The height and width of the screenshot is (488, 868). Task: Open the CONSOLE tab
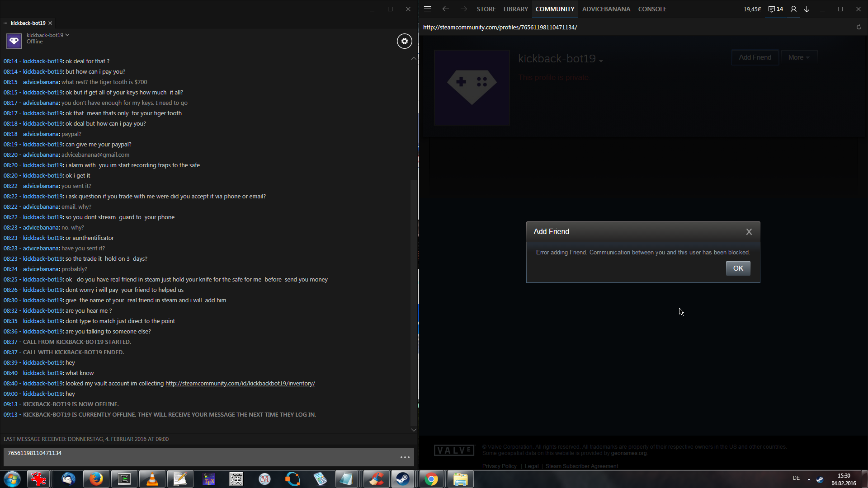(652, 9)
